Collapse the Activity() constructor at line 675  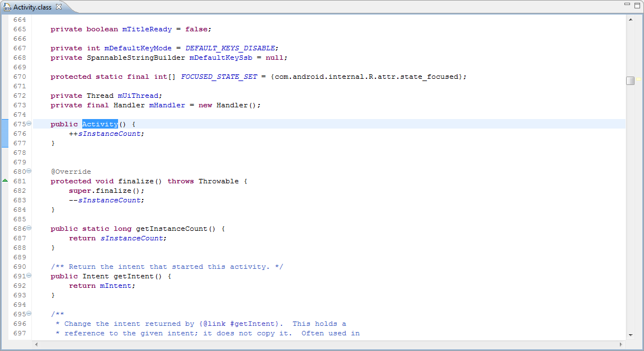point(29,124)
